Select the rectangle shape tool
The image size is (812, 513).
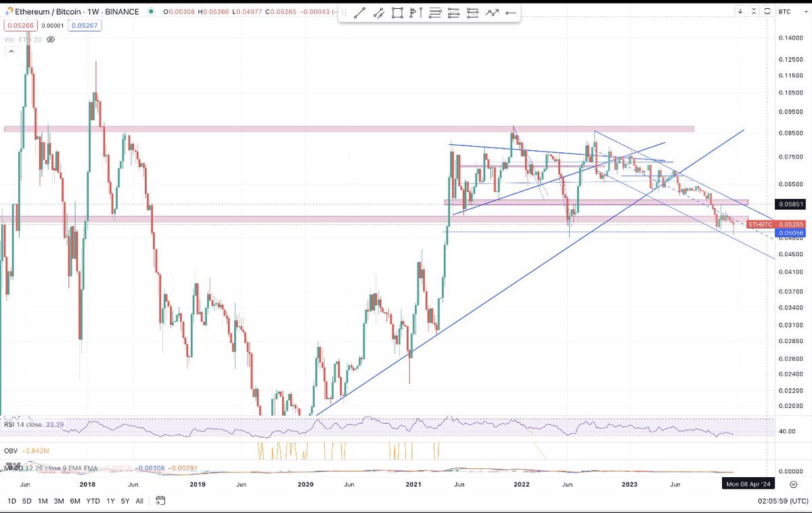point(397,13)
